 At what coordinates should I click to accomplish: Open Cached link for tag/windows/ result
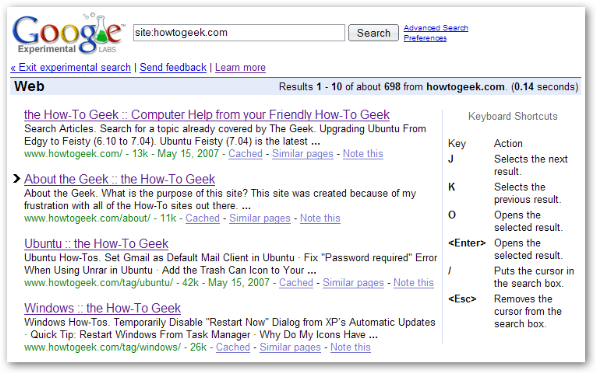(233, 347)
